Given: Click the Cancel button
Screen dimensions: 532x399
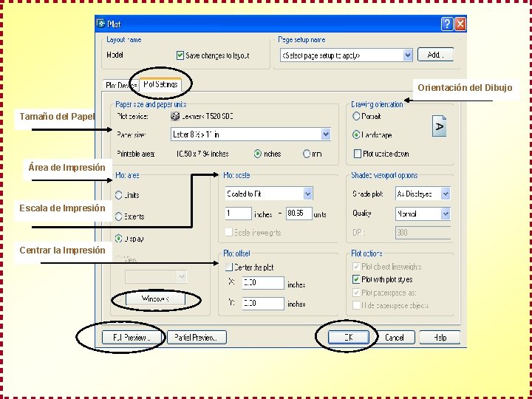Looking at the screenshot, I should (x=395, y=338).
